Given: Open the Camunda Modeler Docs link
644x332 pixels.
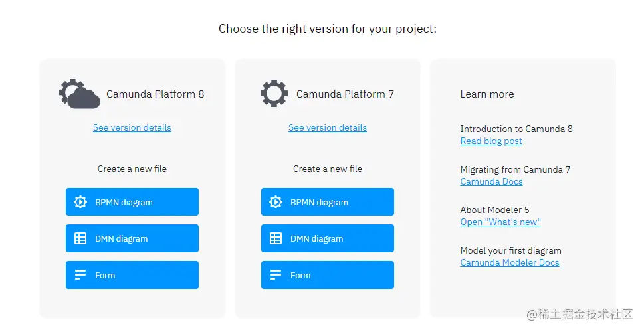Looking at the screenshot, I should point(509,263).
